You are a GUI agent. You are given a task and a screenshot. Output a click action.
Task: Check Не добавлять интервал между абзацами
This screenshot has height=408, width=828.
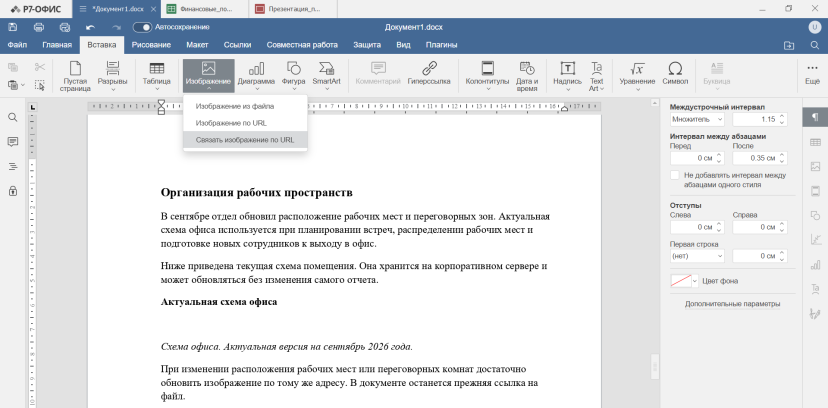(674, 175)
